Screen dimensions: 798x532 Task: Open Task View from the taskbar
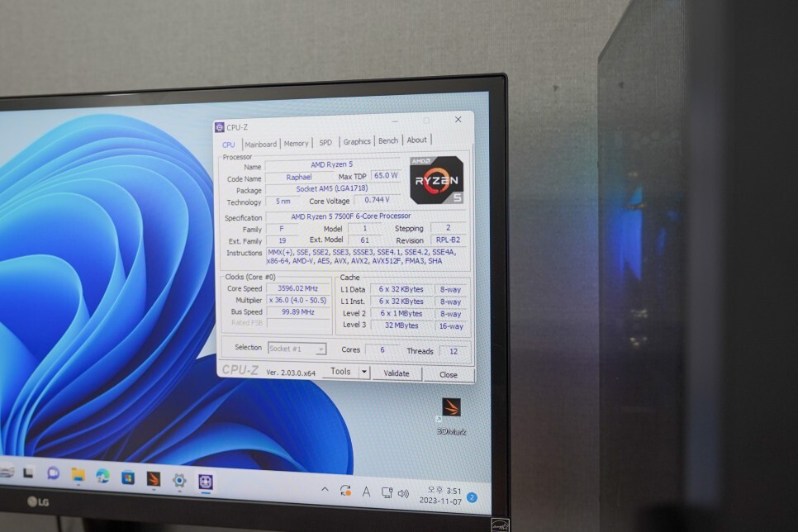pyautogui.click(x=28, y=473)
